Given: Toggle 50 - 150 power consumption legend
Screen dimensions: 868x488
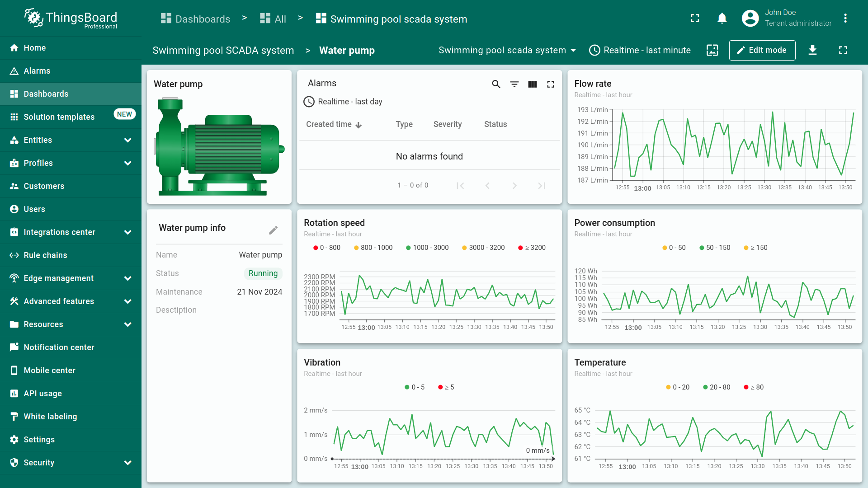Looking at the screenshot, I should pos(714,248).
